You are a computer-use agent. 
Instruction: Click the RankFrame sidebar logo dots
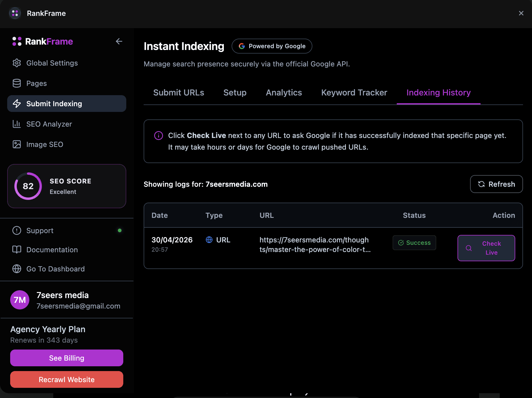(17, 41)
